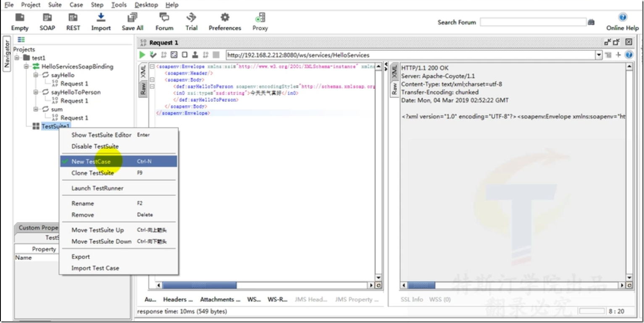Collapse the sayHello operation node
Viewport: 644px width, 323px height.
coord(36,75)
